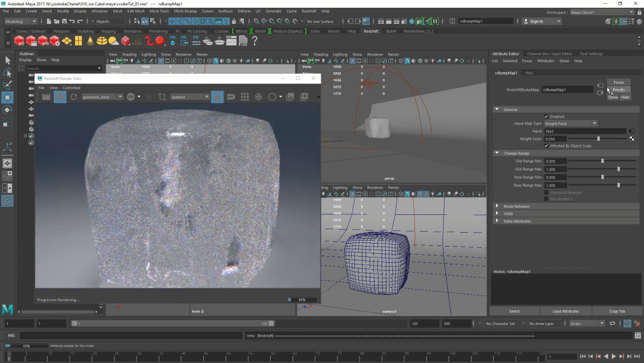Switch to the Channel Box / Layer Editor tab

pyautogui.click(x=549, y=54)
